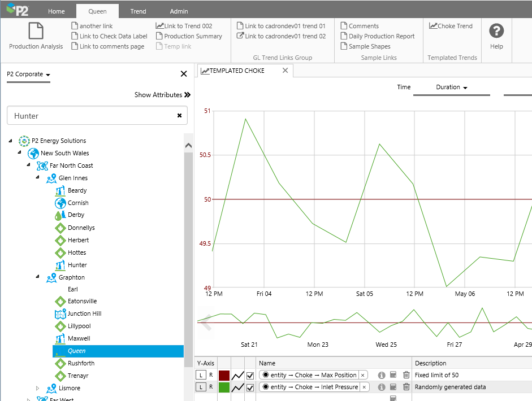Toggle the Inlet Pressure trace visibility checkbox
This screenshot has height=401, width=532.
click(x=250, y=387)
